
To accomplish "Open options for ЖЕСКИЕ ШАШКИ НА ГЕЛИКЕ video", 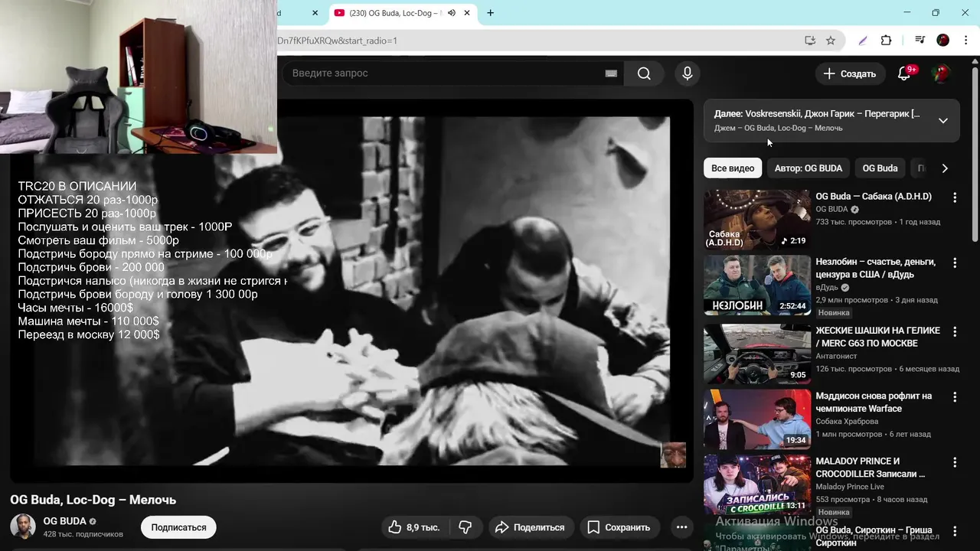I will (955, 332).
